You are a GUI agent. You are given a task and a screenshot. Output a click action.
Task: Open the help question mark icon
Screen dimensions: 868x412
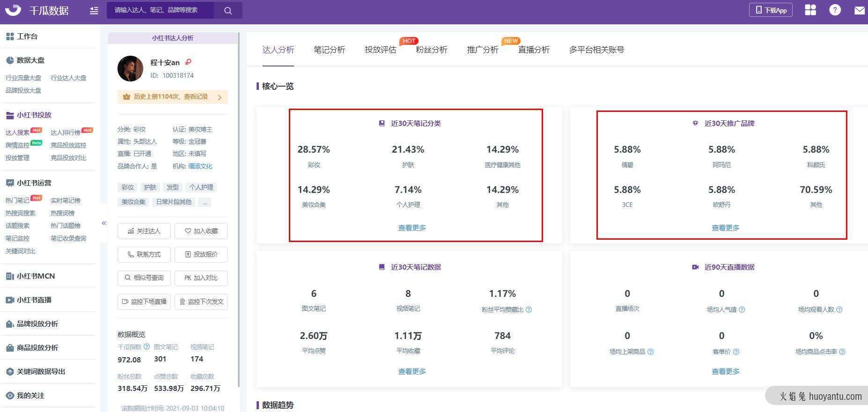coord(835,10)
